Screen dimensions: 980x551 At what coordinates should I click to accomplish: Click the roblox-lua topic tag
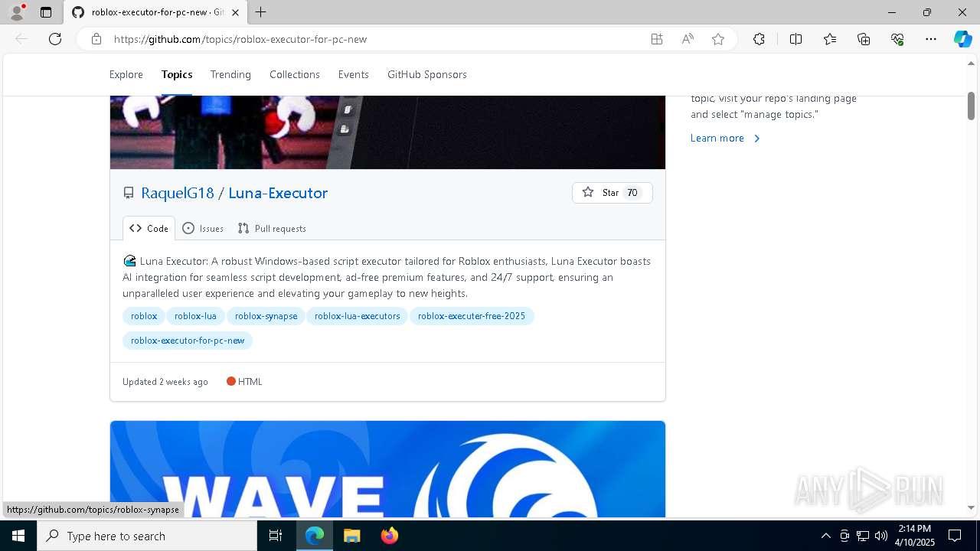(x=195, y=316)
